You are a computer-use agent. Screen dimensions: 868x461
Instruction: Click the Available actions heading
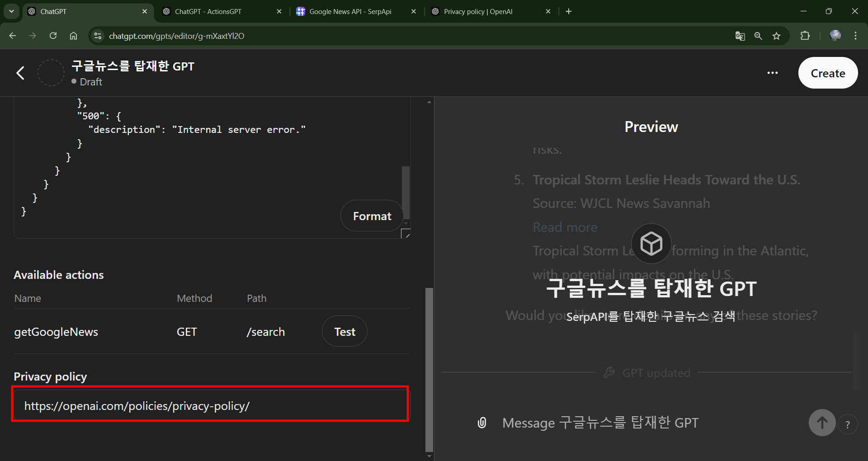59,275
